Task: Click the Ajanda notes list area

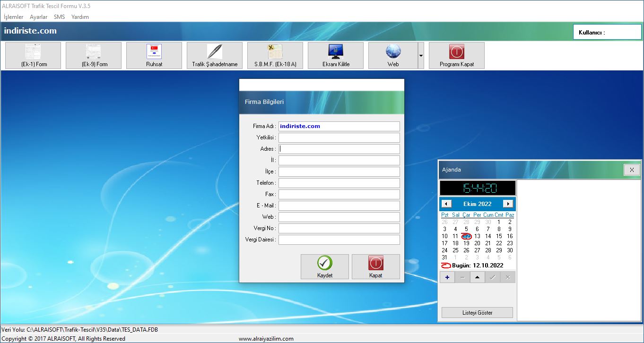Action: (x=579, y=250)
